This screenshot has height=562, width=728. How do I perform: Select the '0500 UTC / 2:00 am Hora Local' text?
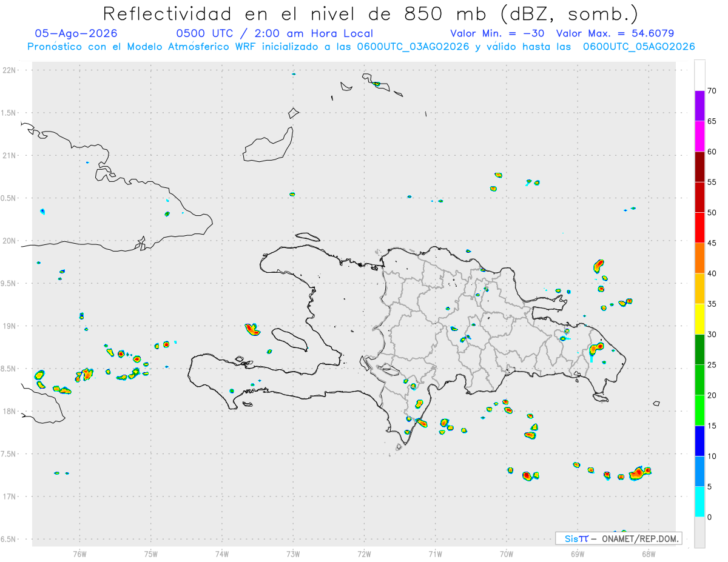coord(274,33)
